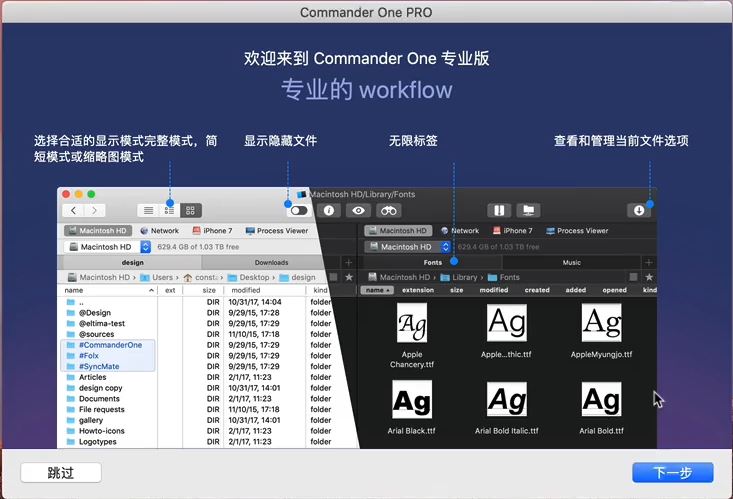The image size is (733, 499).
Task: Open Macintosh HD drive dropdown in dark pane
Action: 407,246
